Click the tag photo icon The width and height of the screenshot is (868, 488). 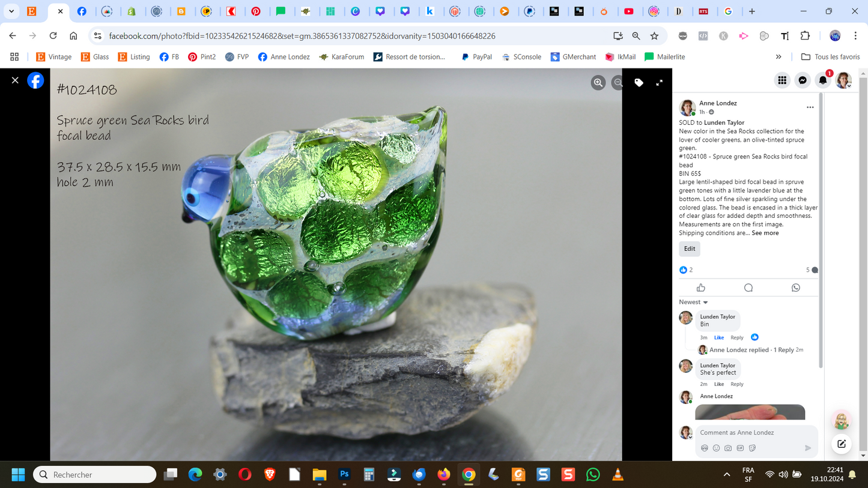point(639,83)
